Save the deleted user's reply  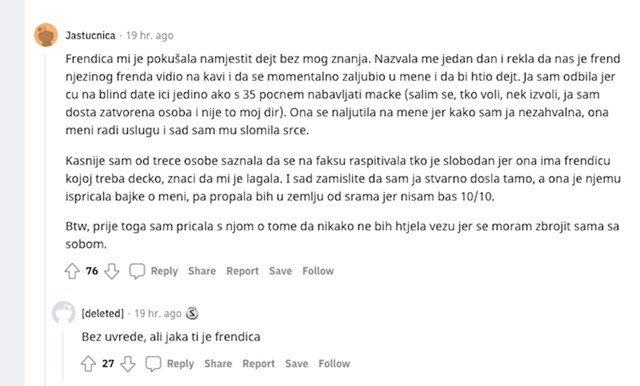point(297,364)
